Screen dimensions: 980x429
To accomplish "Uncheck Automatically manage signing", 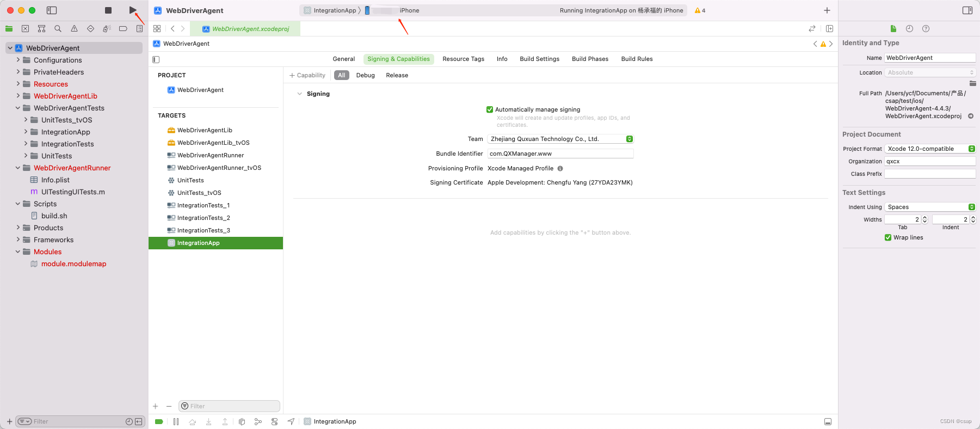I will [490, 109].
